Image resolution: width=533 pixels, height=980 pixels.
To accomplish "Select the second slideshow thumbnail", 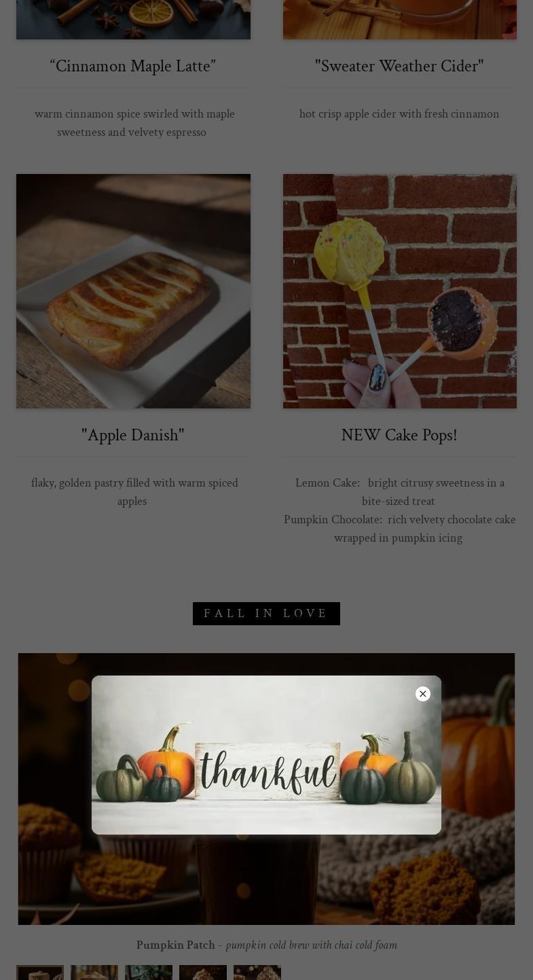I will coord(94,973).
